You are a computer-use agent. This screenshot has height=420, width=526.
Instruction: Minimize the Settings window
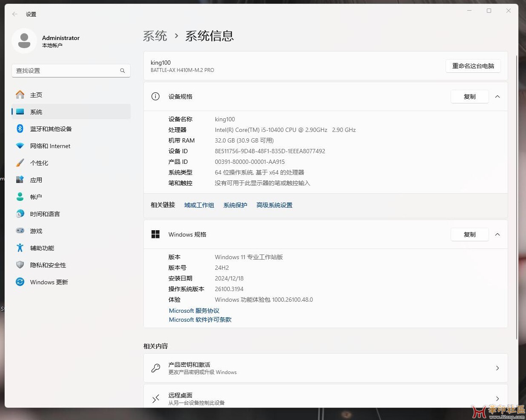click(469, 11)
